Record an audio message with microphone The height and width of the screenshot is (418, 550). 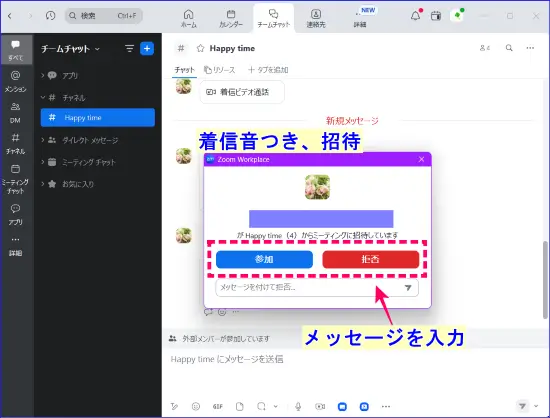(298, 406)
